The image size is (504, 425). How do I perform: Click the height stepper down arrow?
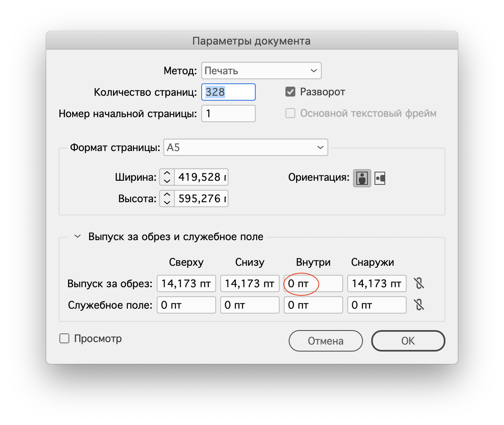click(167, 203)
